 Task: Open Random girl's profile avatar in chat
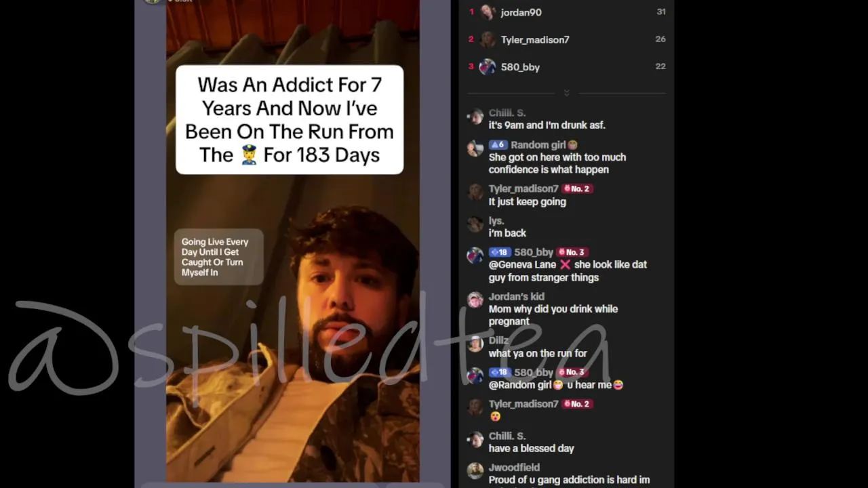pos(475,148)
